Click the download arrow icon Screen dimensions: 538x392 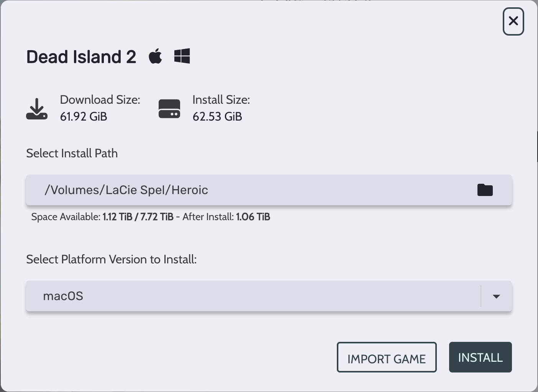click(x=37, y=109)
